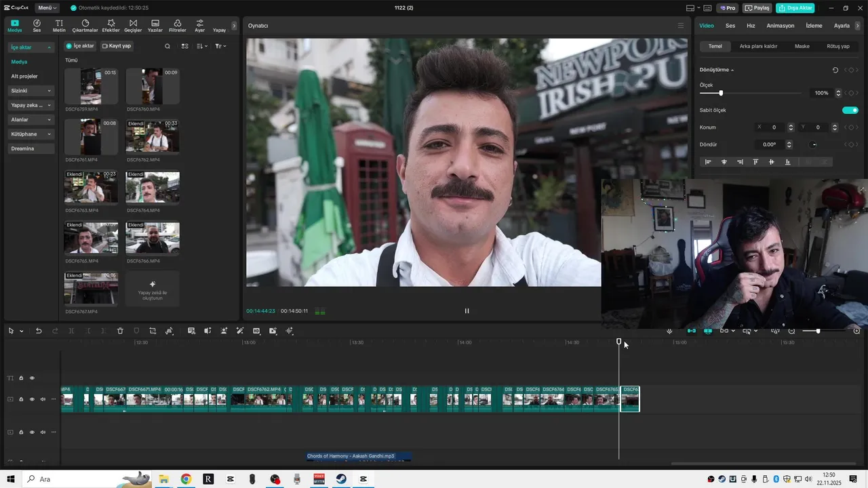868x488 pixels.
Task: Open the Filtreler (Filters) panel
Action: (177, 26)
